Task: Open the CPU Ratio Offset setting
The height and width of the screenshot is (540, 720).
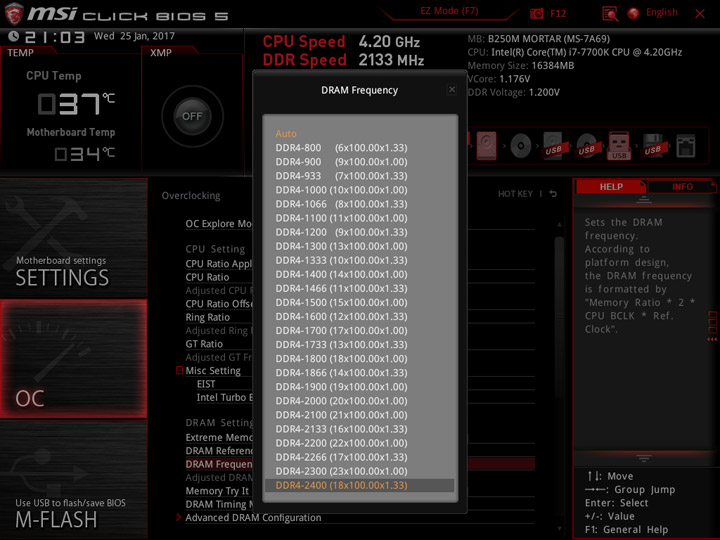Action: (x=219, y=304)
